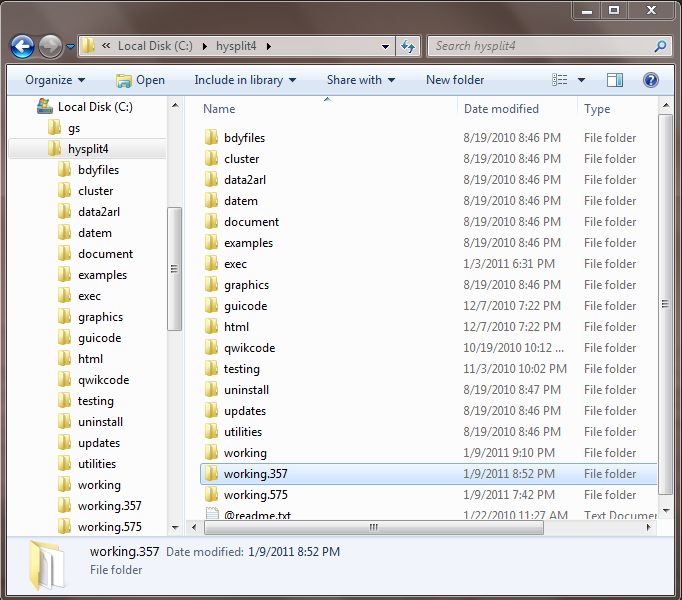Click the file list horizontal scrollbar thumb
Image resolution: width=682 pixels, height=600 pixels.
click(x=374, y=527)
